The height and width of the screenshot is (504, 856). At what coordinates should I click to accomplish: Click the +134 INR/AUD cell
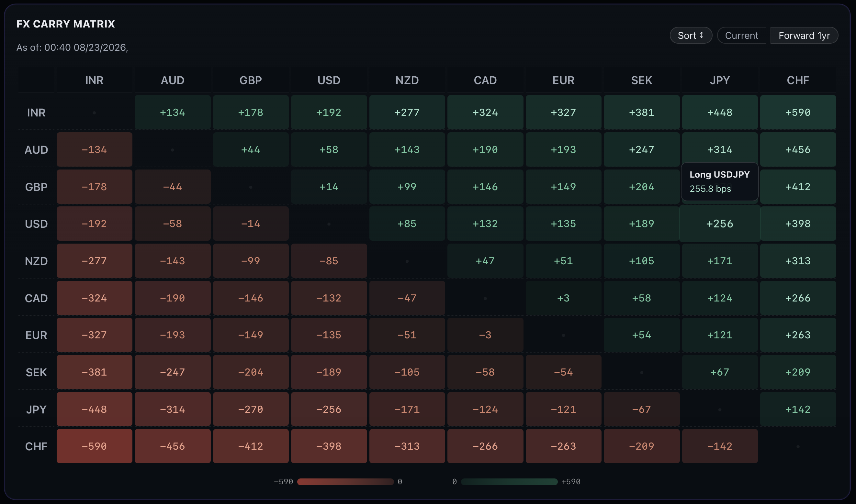172,113
